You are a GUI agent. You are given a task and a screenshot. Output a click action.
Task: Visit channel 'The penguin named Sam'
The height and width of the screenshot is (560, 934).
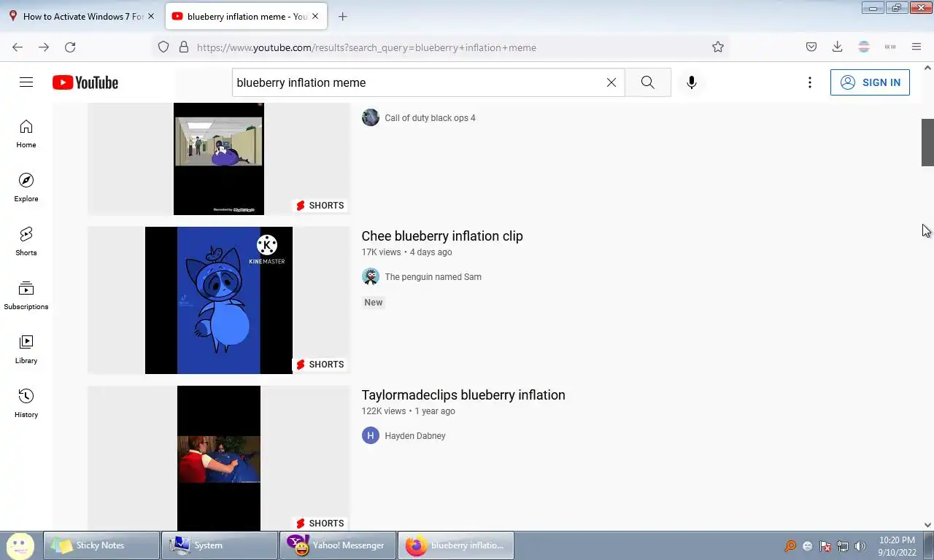point(433,277)
